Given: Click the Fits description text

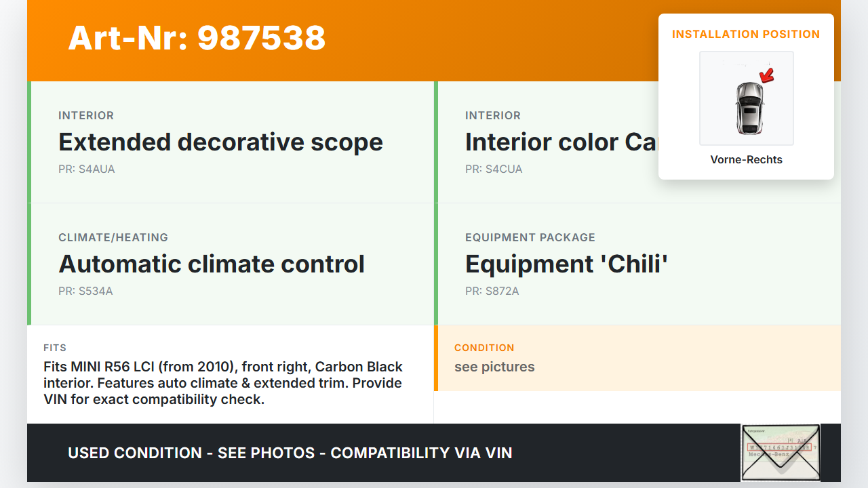Looking at the screenshot, I should click(x=223, y=383).
